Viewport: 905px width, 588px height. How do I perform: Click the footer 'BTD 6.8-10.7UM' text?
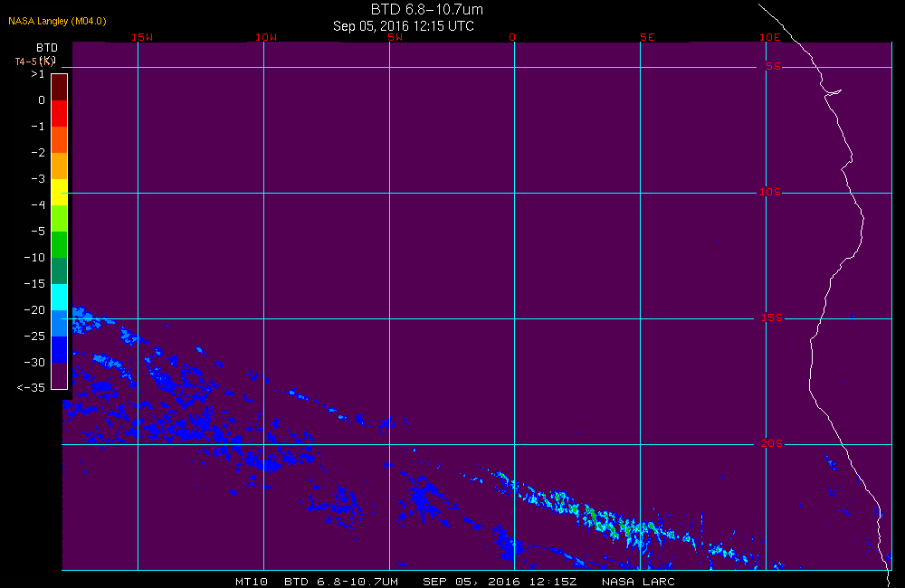[x=341, y=582]
